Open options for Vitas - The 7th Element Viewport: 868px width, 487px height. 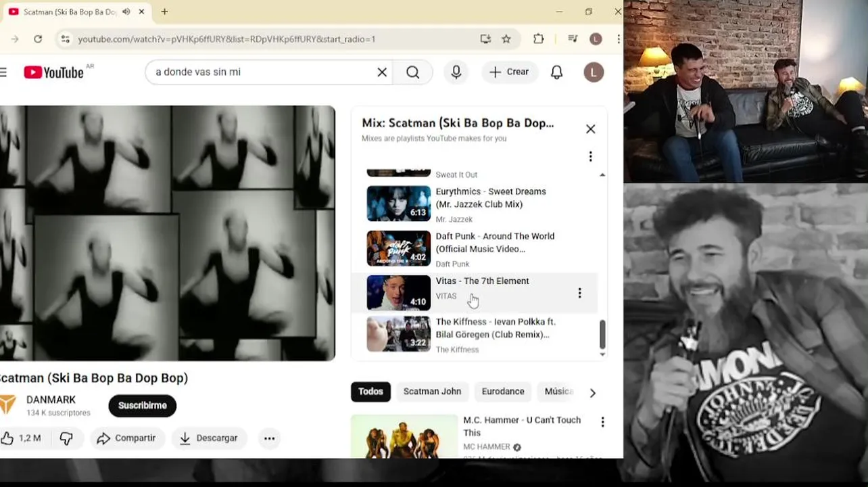(579, 293)
